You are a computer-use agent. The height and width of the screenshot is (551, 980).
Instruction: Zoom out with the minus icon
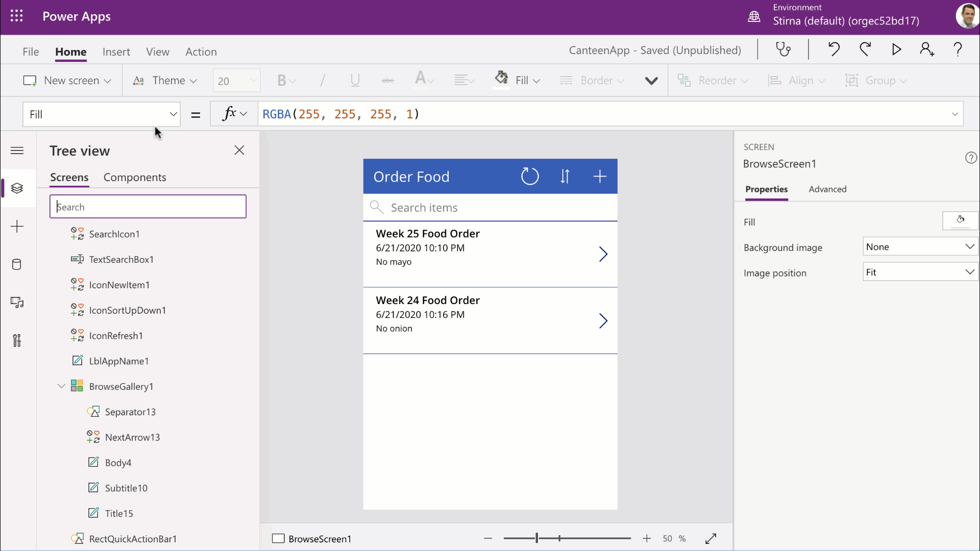coord(488,539)
